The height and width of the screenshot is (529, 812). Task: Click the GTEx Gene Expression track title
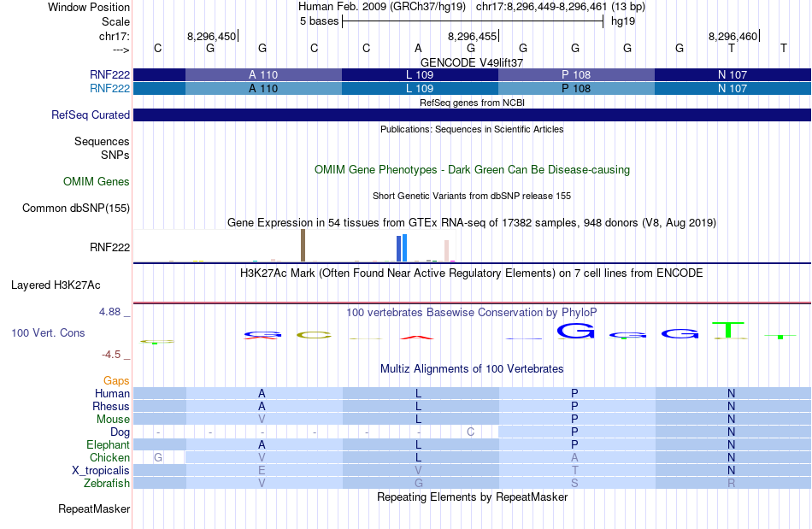[472, 222]
